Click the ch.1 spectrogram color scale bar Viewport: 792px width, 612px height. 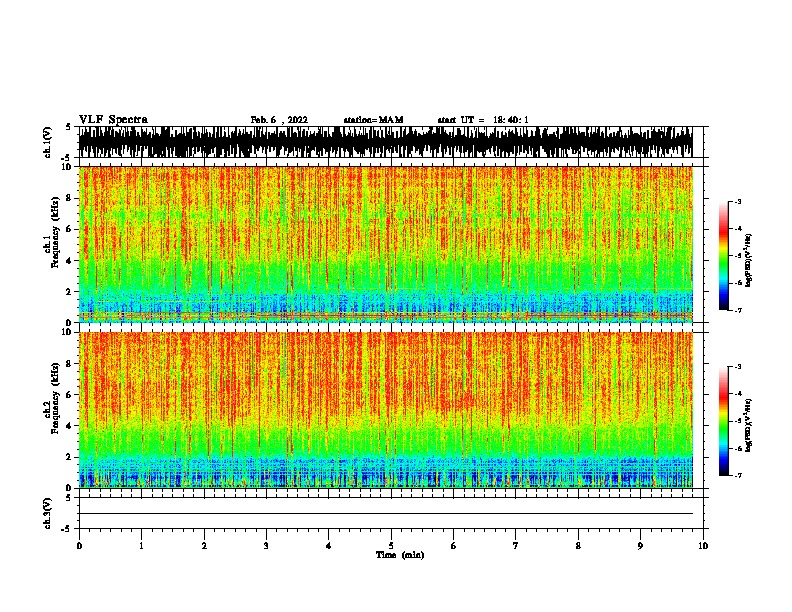click(723, 256)
